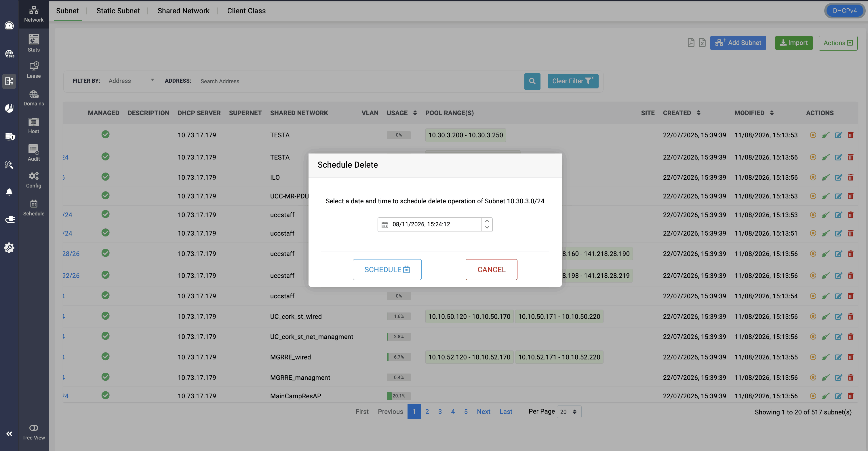Click the 20.1% usage bar for MainCampResAP
868x451 pixels.
click(x=399, y=396)
